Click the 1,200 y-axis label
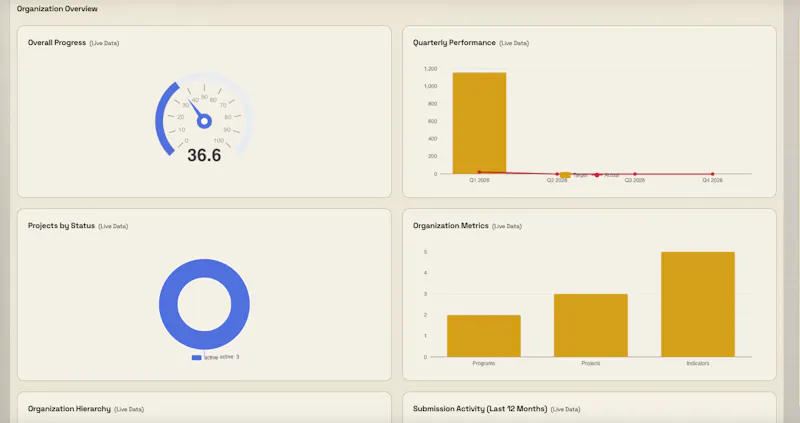Image resolution: width=800 pixels, height=423 pixels. click(x=430, y=69)
